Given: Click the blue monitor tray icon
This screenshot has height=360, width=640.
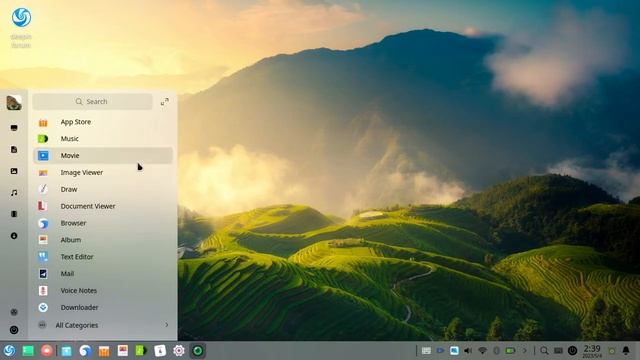Looking at the screenshot, I should (454, 351).
